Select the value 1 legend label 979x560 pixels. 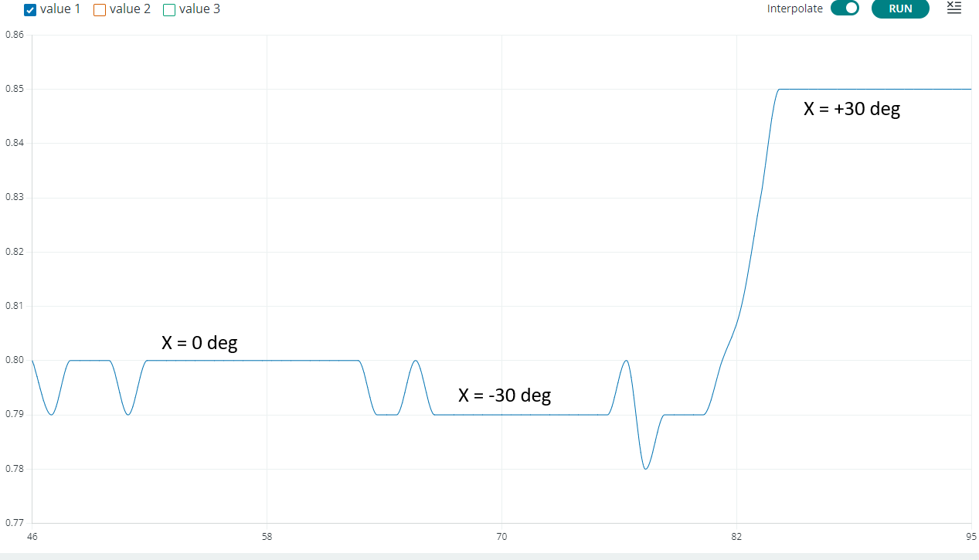point(58,9)
